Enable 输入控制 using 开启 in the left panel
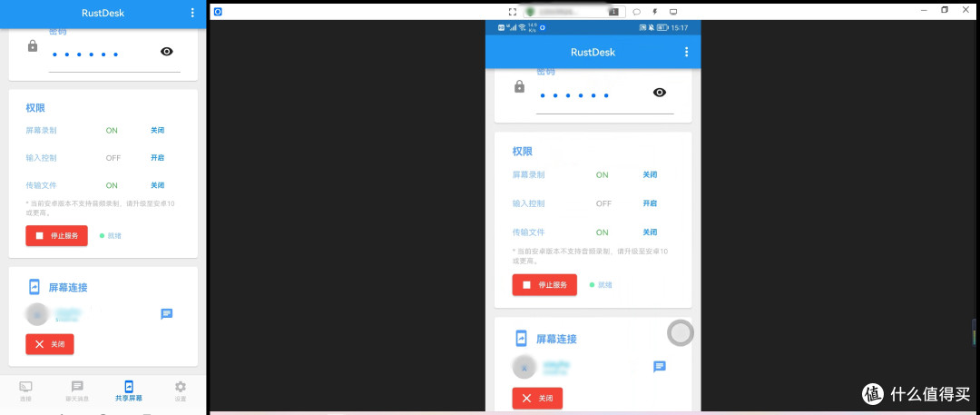 point(158,158)
